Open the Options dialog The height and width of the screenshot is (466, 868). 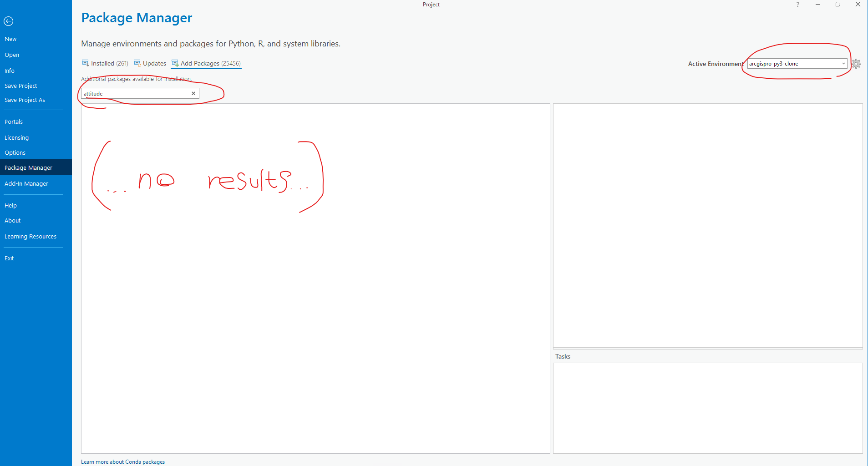tap(15, 152)
